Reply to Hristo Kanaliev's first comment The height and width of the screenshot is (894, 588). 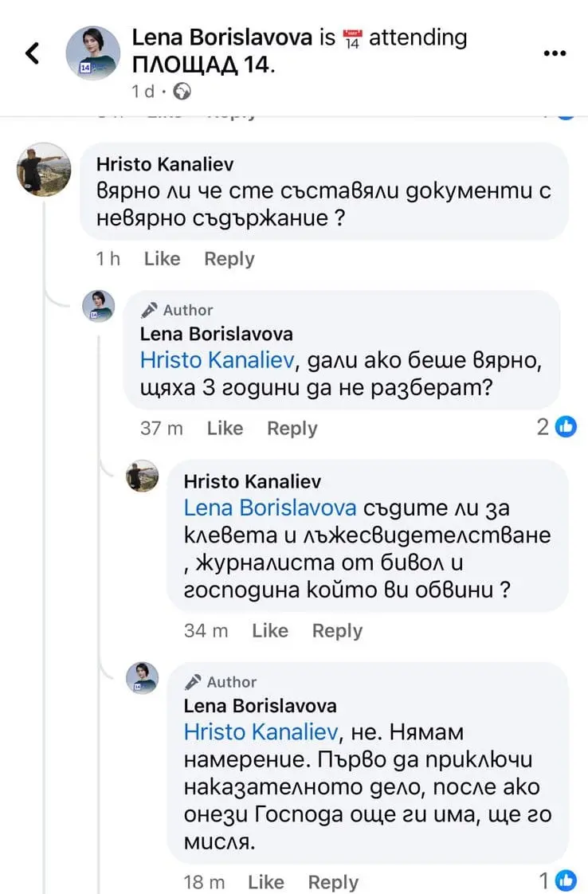click(x=229, y=259)
